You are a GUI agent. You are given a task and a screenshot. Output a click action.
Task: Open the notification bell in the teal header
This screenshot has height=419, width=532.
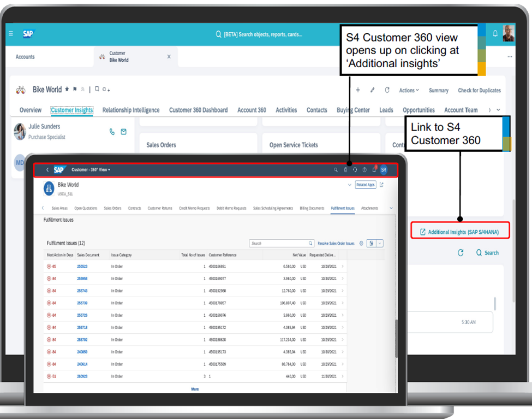[495, 33]
